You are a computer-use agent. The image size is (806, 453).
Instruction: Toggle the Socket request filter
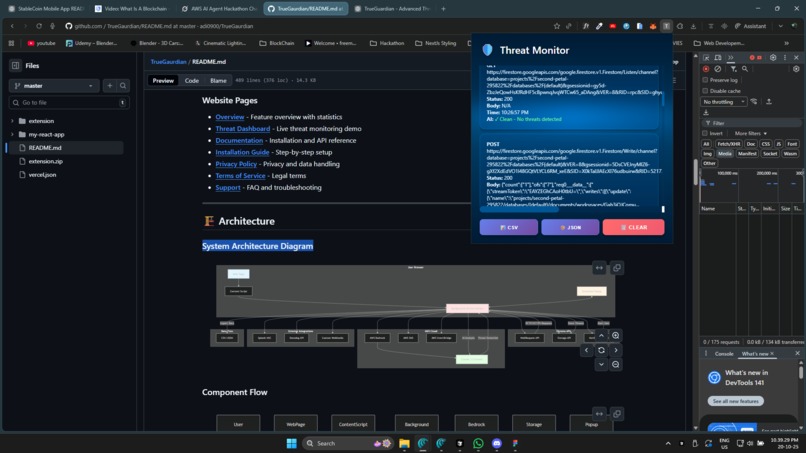click(770, 153)
